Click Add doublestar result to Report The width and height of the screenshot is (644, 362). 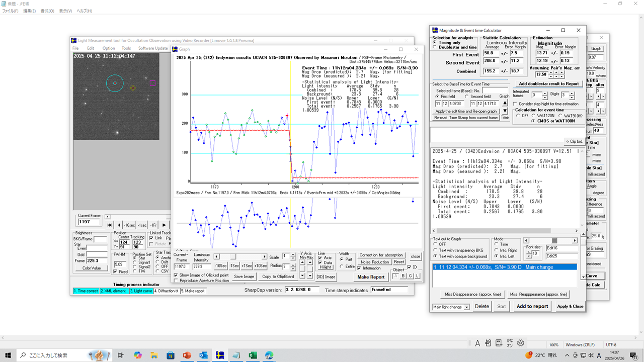(x=548, y=83)
